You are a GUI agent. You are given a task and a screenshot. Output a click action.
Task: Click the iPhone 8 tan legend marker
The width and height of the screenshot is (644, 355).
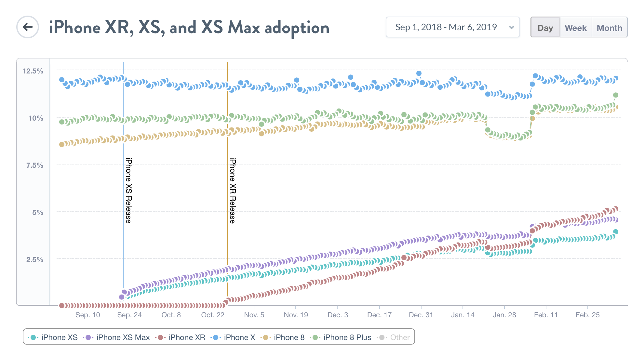coord(266,337)
